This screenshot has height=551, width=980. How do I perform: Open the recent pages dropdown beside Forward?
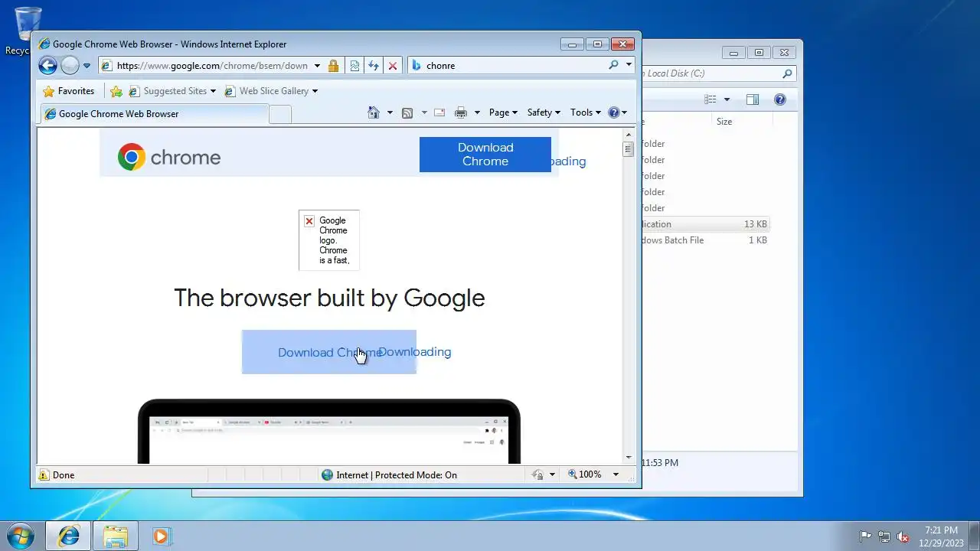87,66
